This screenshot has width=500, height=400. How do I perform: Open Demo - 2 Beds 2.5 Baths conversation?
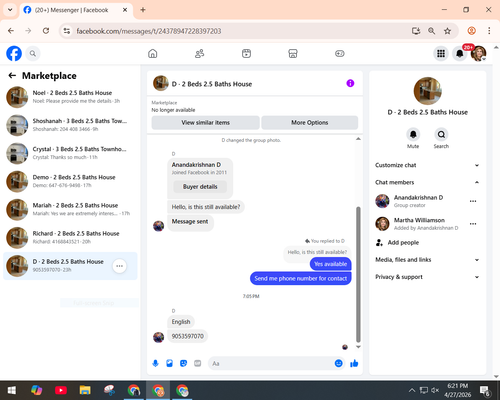point(70,181)
